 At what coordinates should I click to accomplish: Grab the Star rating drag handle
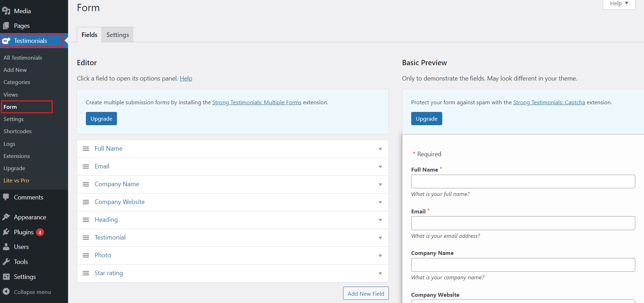86,273
